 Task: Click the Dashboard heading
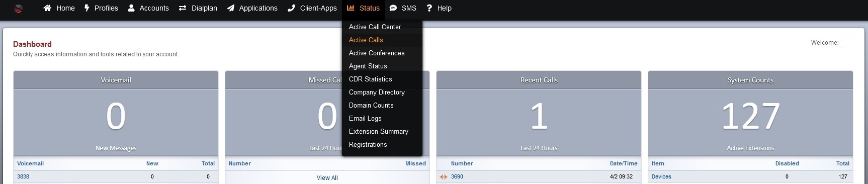pyautogui.click(x=32, y=44)
